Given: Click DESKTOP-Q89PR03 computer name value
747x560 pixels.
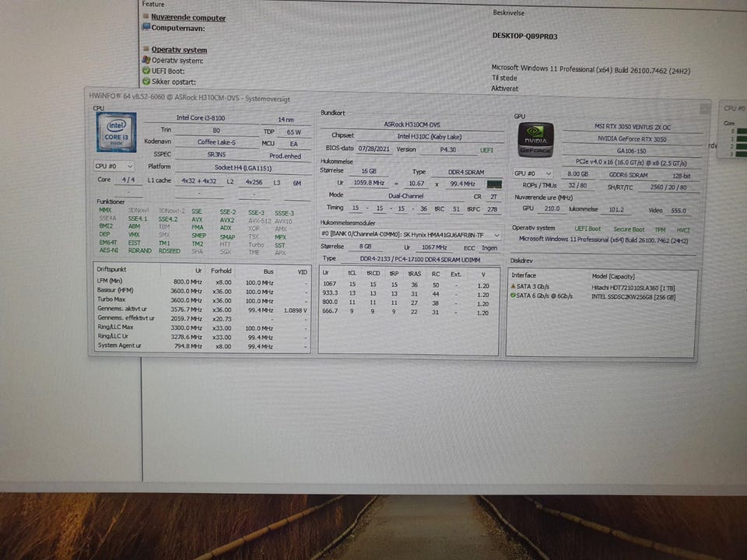Looking at the screenshot, I should coord(524,37).
